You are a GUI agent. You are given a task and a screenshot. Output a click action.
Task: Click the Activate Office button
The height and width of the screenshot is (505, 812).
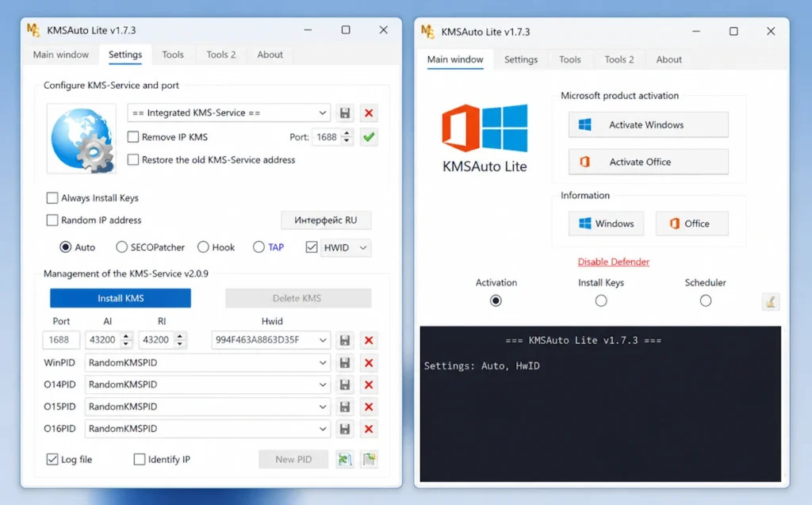coord(649,162)
